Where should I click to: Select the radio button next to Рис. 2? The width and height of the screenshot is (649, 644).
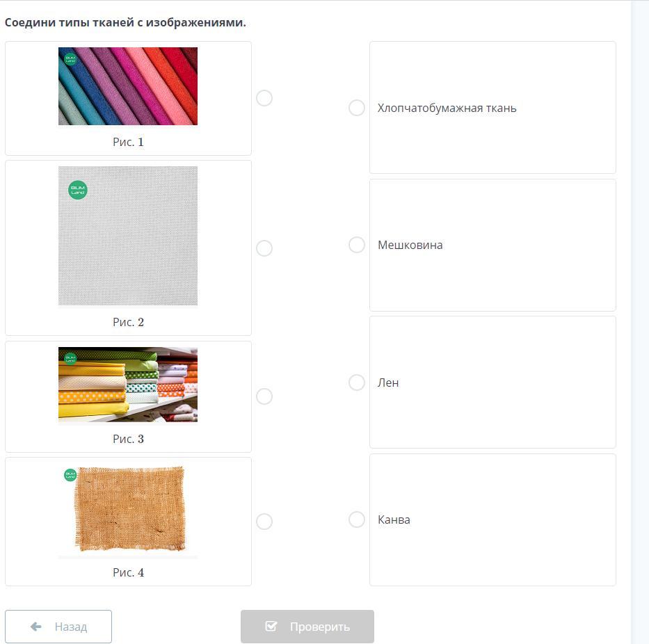(264, 248)
